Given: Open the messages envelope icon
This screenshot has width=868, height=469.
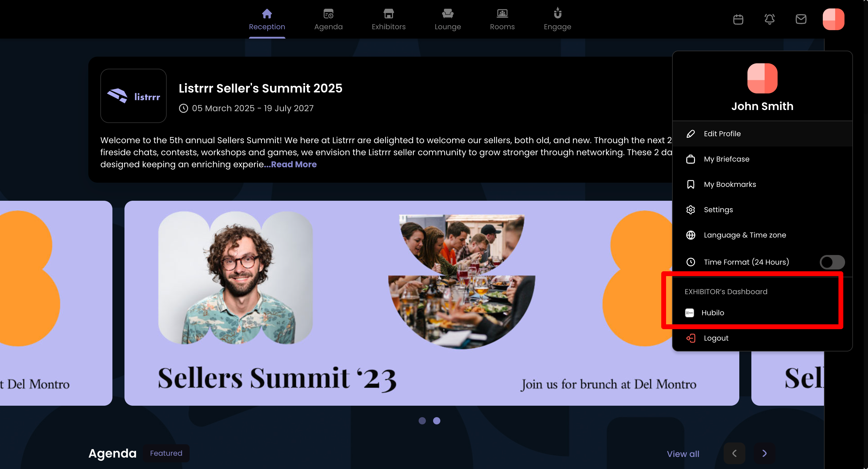Looking at the screenshot, I should pos(801,19).
